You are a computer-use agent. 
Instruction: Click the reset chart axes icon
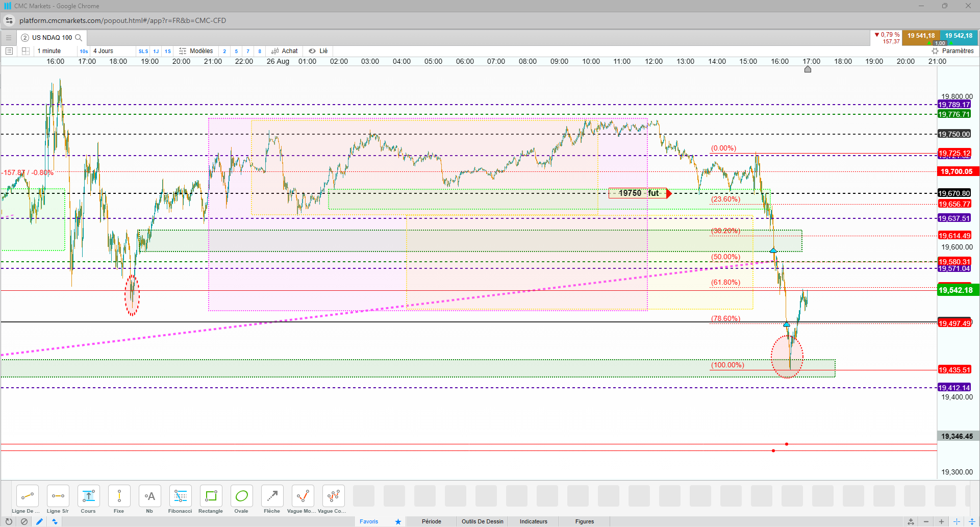pos(911,521)
